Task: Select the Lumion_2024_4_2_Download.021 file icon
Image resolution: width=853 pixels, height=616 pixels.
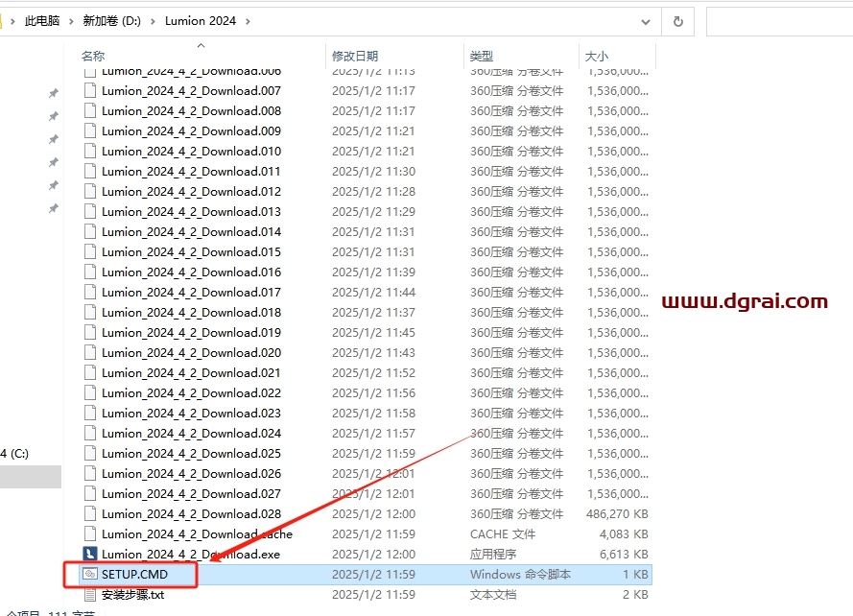Action: click(x=90, y=372)
